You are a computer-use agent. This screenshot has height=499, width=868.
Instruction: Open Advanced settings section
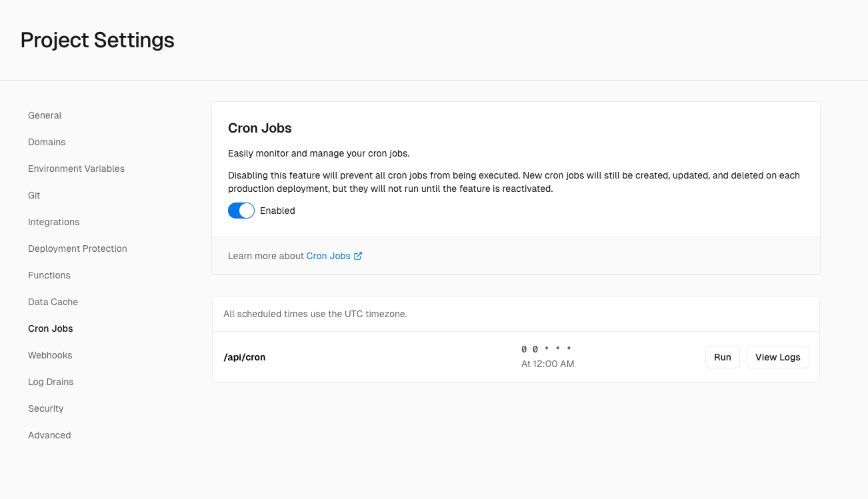[x=49, y=435]
